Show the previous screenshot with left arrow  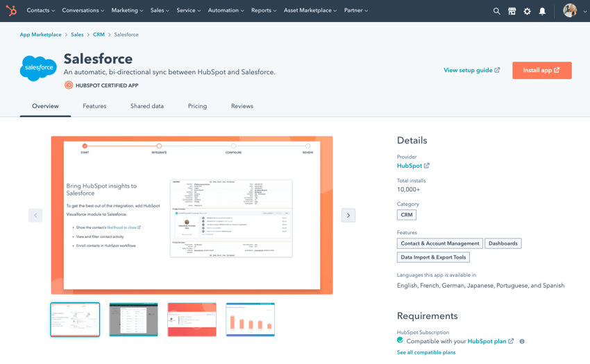click(x=35, y=215)
